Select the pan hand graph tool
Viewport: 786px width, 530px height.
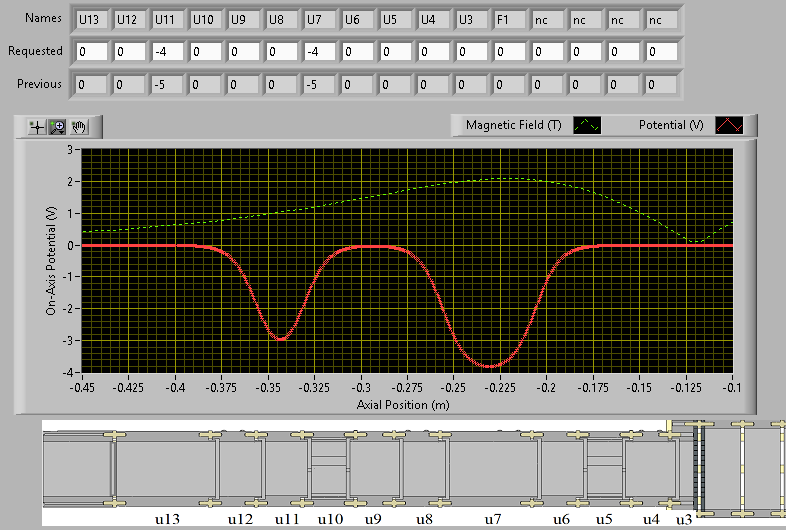tap(79, 127)
